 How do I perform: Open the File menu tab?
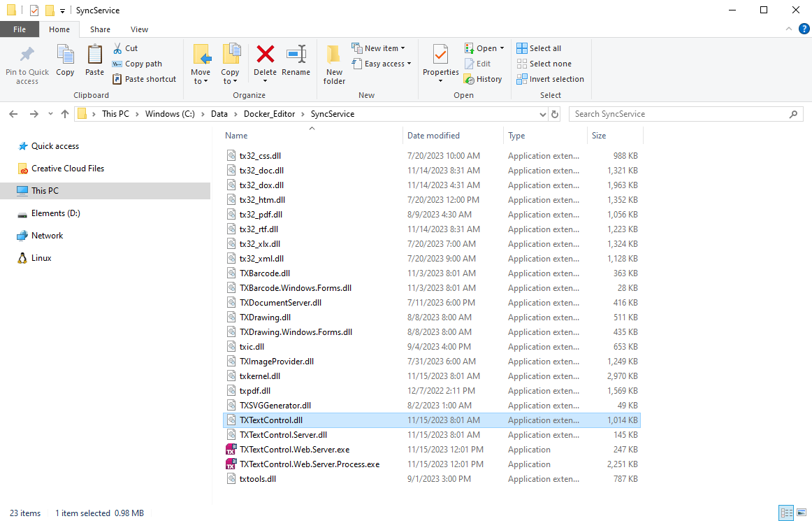pyautogui.click(x=20, y=29)
